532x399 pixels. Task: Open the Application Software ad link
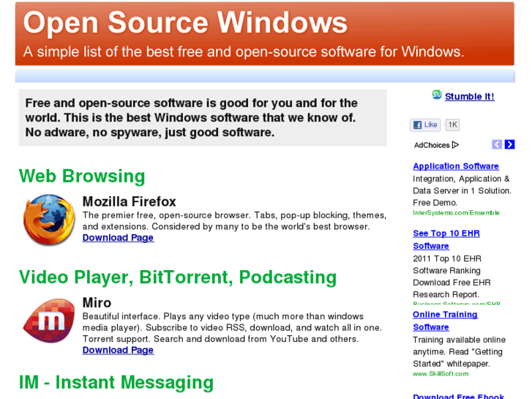tap(456, 166)
